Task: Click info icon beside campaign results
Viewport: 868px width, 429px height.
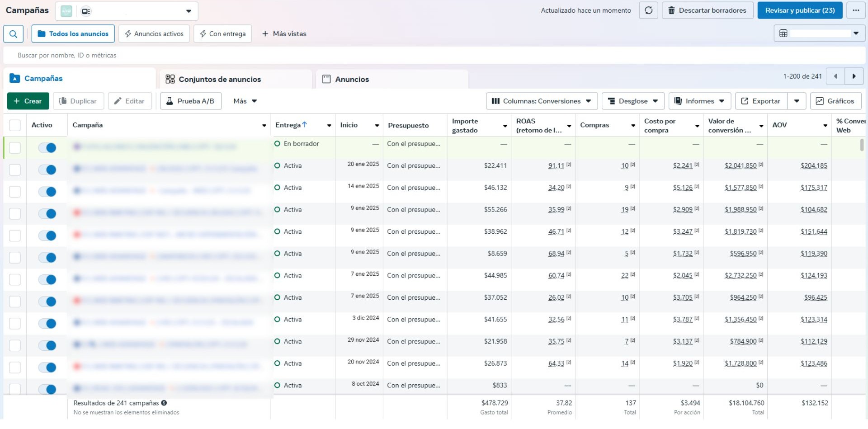Action: point(164,403)
